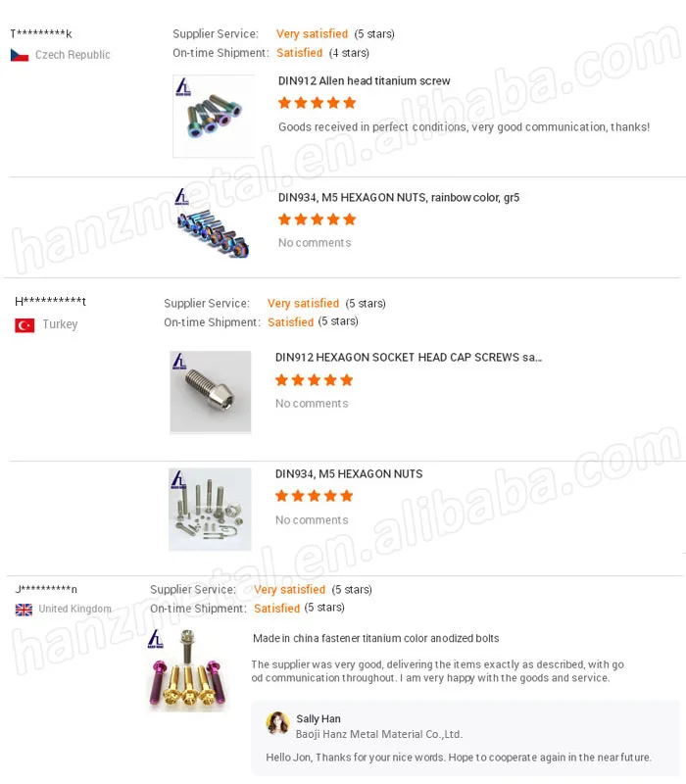686x784 pixels.
Task: Open the M5 hexagon nuts assortment thumbnail
Action: pos(210,509)
